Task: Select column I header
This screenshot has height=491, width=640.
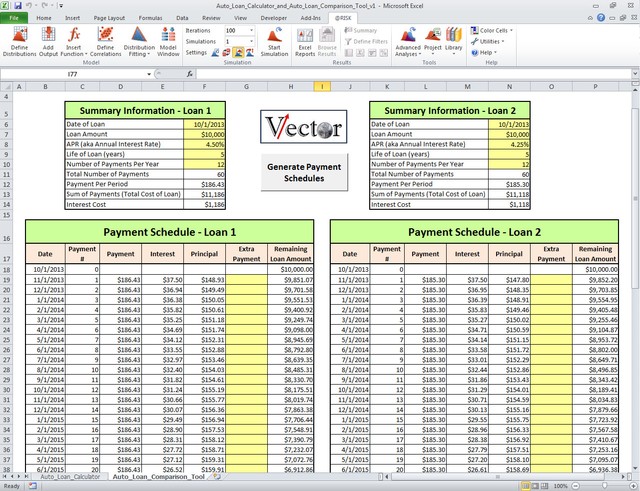Action: tap(322, 86)
